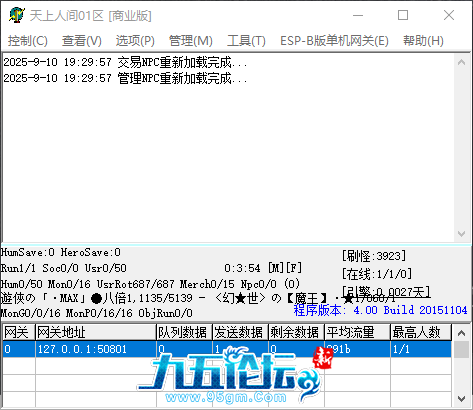The width and height of the screenshot is (473, 410).
Task: Click the log panel scroll down arrow
Action: pos(462,234)
